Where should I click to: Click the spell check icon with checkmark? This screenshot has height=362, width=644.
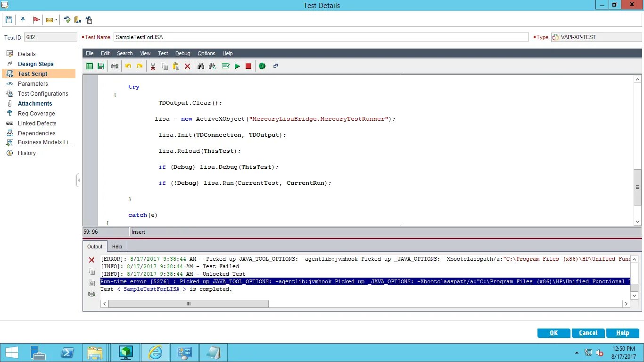[x=67, y=20]
